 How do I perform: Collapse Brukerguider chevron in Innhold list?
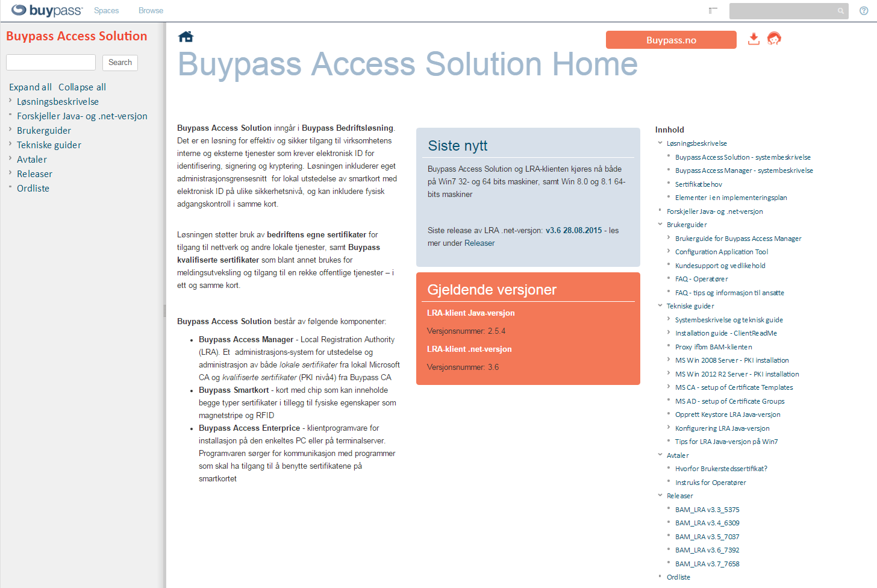pos(660,225)
